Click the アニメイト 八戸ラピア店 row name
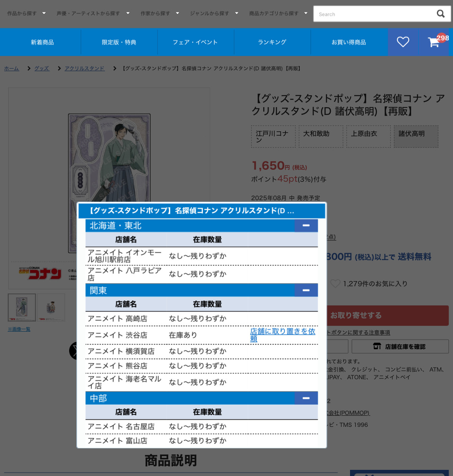 click(x=124, y=274)
